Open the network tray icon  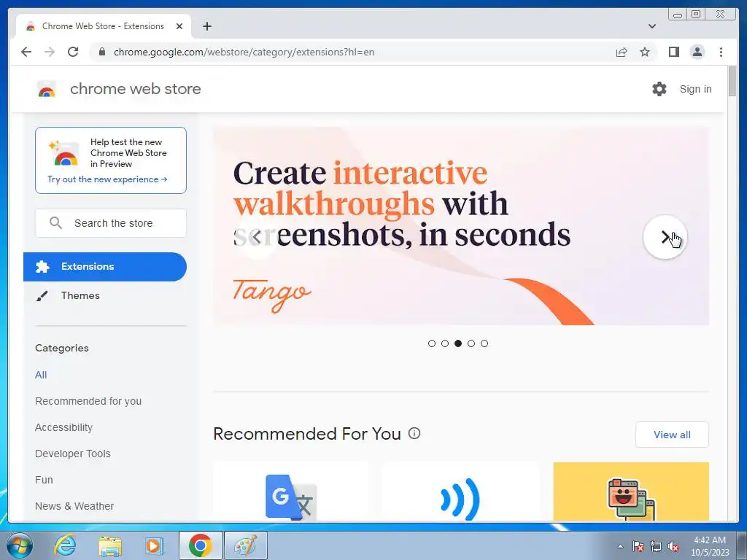656,546
